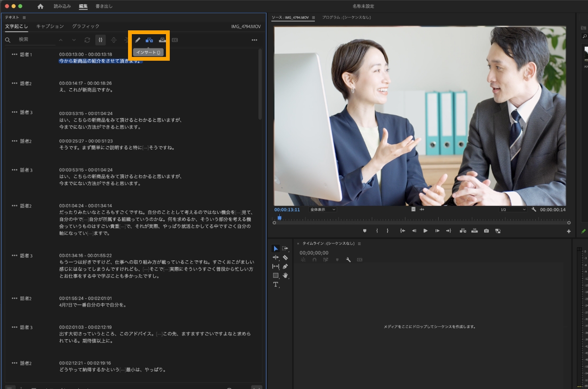Viewport: 588px width, 389px height.
Task: Open ••• menu for 話者2 at 00:00:14:17
Action: pyautogui.click(x=14, y=83)
